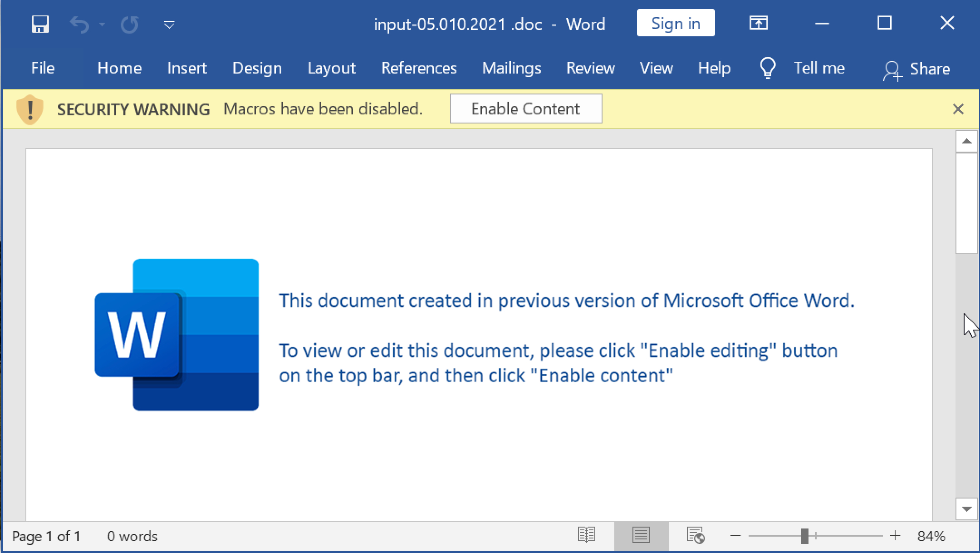Switch to Print Layout view

coord(641,536)
